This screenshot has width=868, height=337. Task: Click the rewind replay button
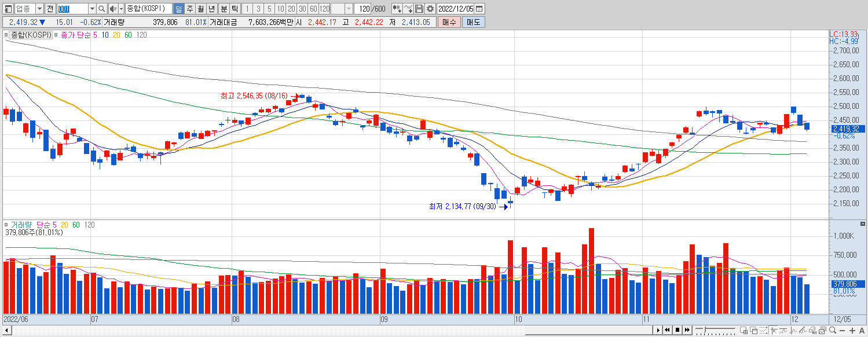667,330
